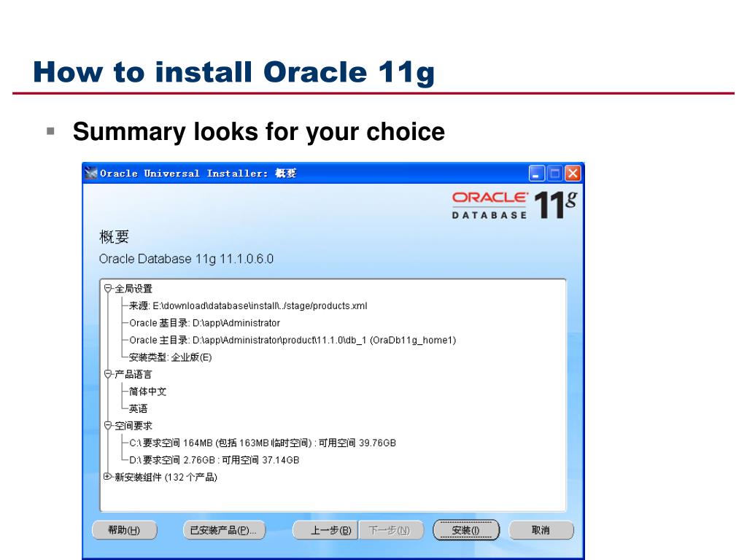Viewport: 747px width, 560px height.
Task: Click the Oracle Universal Installer title bar icon
Action: pos(91,174)
